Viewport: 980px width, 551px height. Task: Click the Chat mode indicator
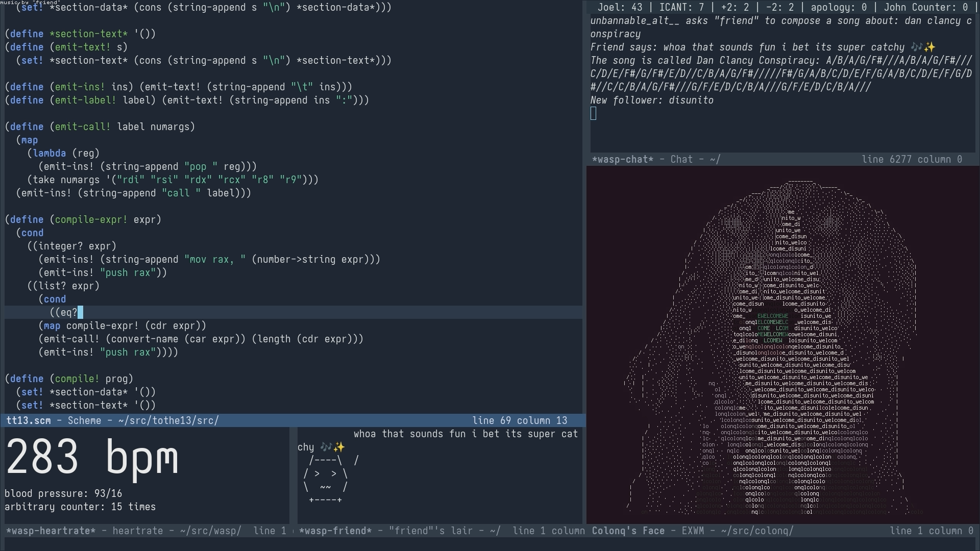click(681, 159)
